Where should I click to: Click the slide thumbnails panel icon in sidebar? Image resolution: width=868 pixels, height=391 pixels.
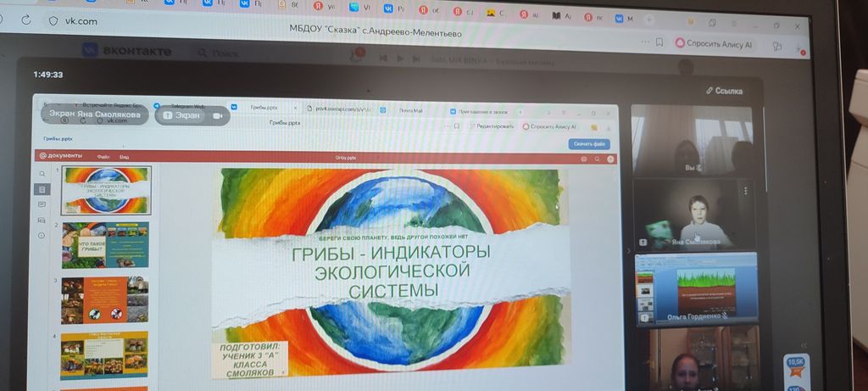[42, 189]
